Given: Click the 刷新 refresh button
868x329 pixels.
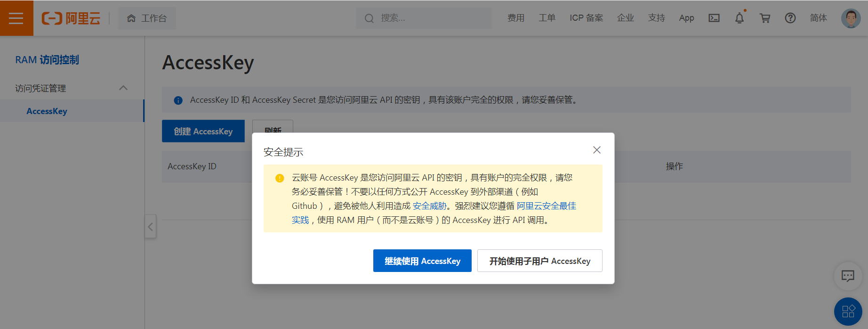Looking at the screenshot, I should [x=273, y=127].
